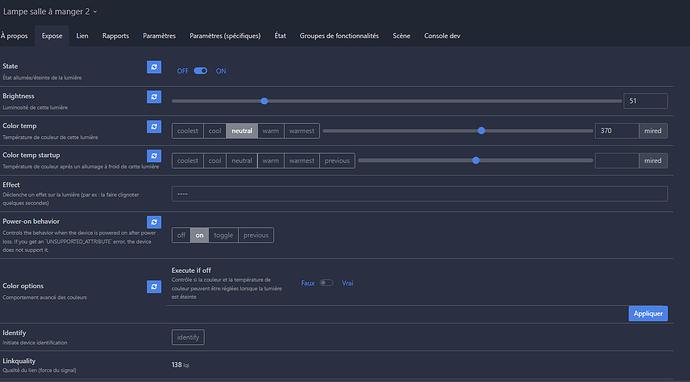Click the identify button
Screen dimensions: 690x382
tap(188, 337)
